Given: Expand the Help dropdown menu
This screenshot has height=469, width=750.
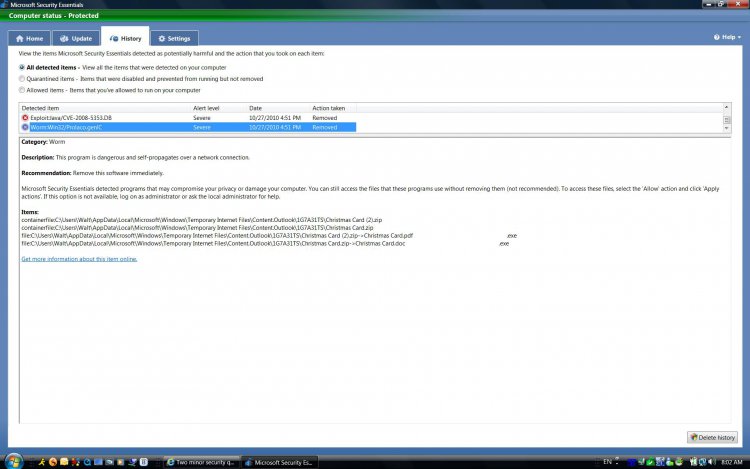Looking at the screenshot, I should [x=727, y=37].
